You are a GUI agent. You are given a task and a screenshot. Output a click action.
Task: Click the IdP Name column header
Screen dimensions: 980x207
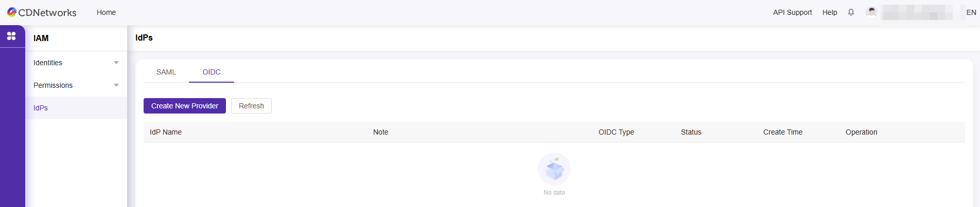(x=166, y=132)
